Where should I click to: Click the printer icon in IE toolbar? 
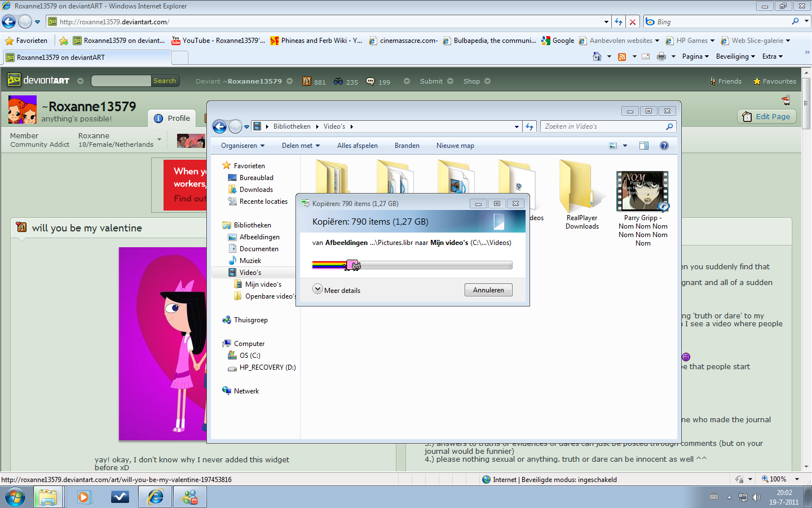click(661, 56)
